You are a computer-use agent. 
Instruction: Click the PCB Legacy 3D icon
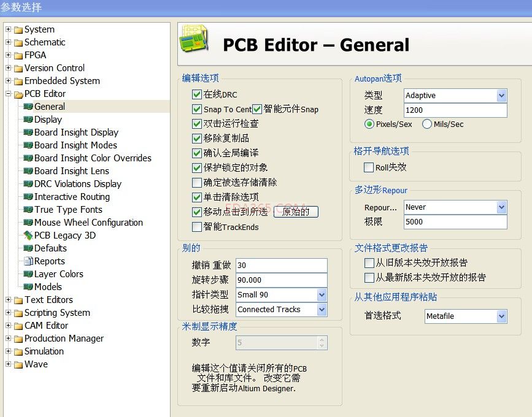click(x=28, y=235)
